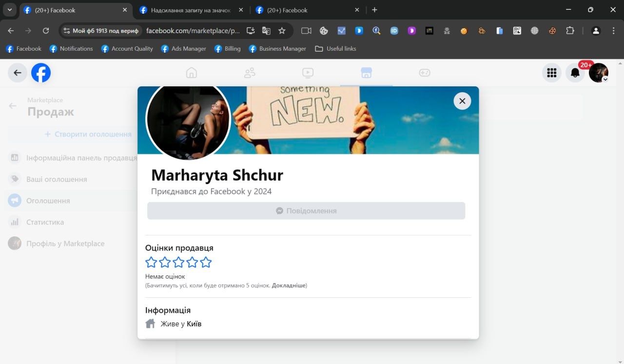624x364 pixels.
Task: Open the Facebook Home tab
Action: 192,73
